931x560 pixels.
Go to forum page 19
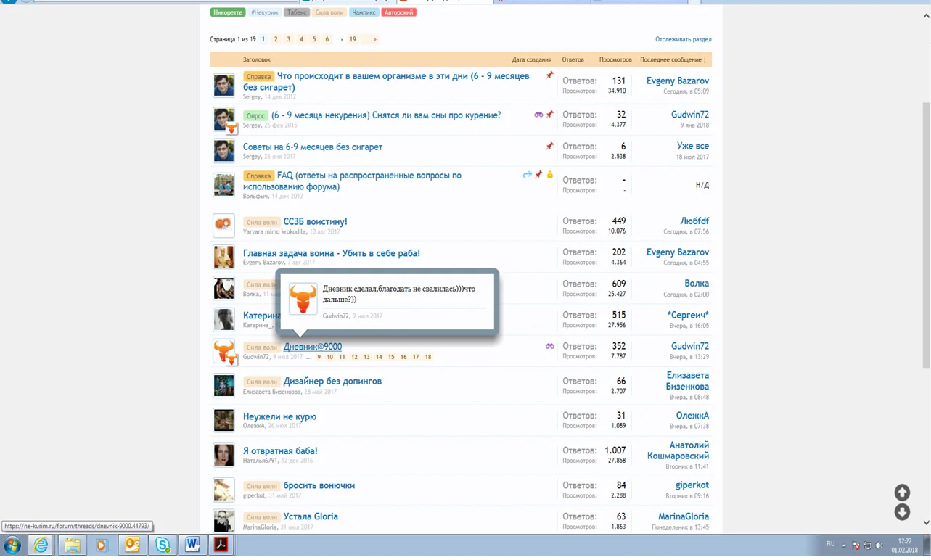tap(352, 39)
